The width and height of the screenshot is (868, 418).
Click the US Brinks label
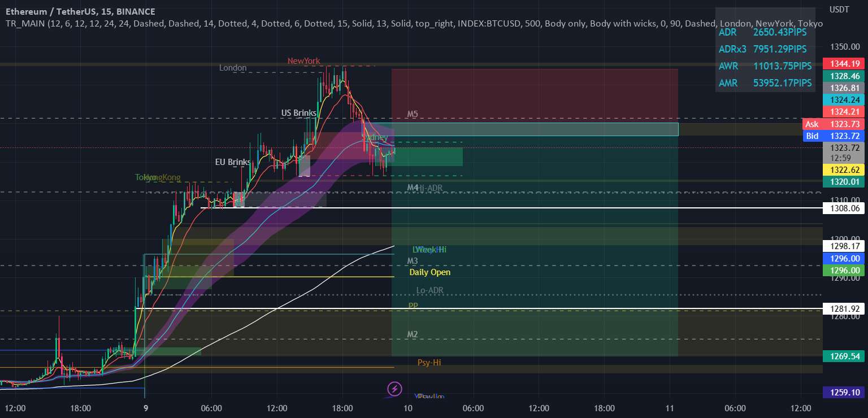[299, 113]
